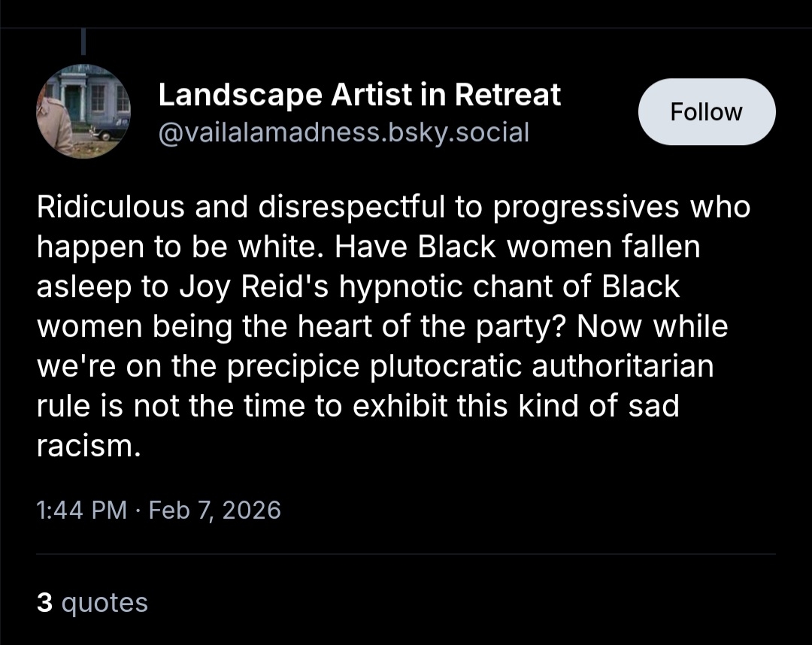Open the Landscape Artist in Retreat profile name
Viewport: 812px width, 645px height.
pyautogui.click(x=359, y=95)
